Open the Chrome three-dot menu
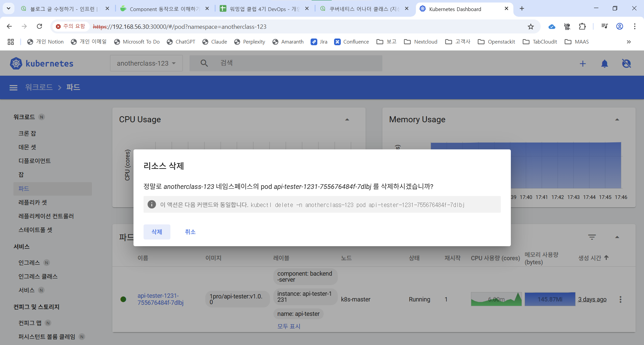The image size is (644, 345). (635, 26)
